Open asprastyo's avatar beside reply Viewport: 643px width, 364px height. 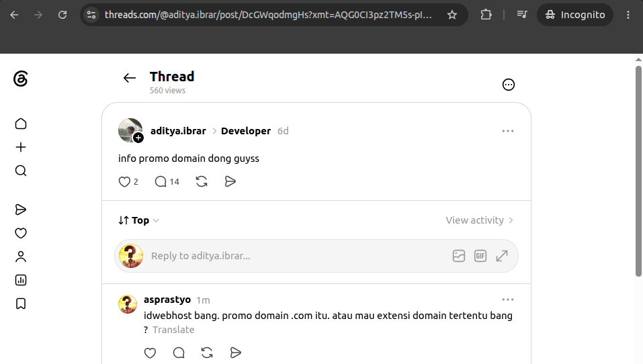[x=128, y=304]
